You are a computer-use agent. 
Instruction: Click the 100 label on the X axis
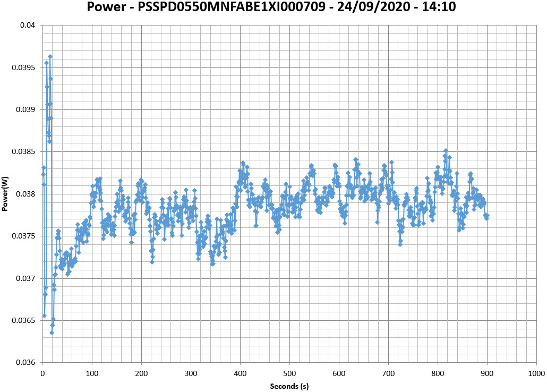[x=92, y=373]
